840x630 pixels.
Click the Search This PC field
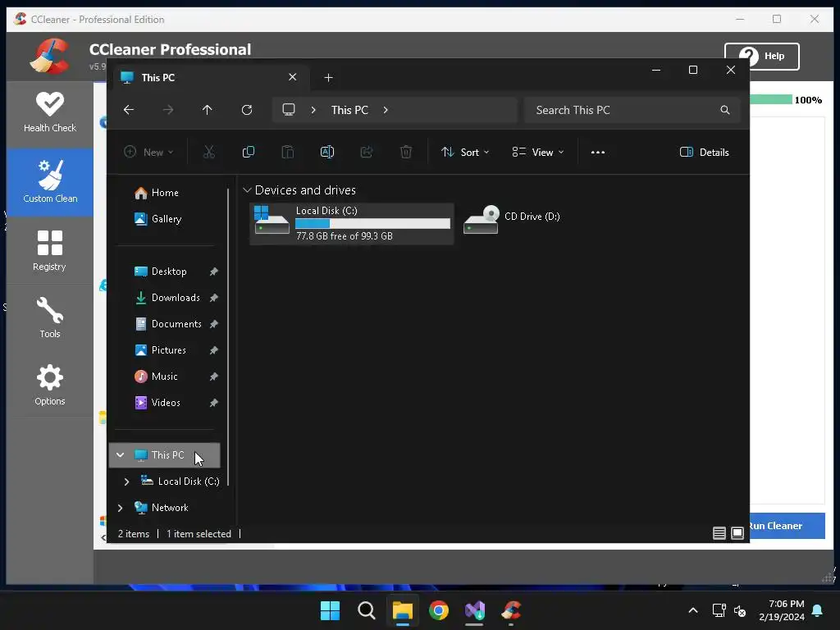[632, 110]
